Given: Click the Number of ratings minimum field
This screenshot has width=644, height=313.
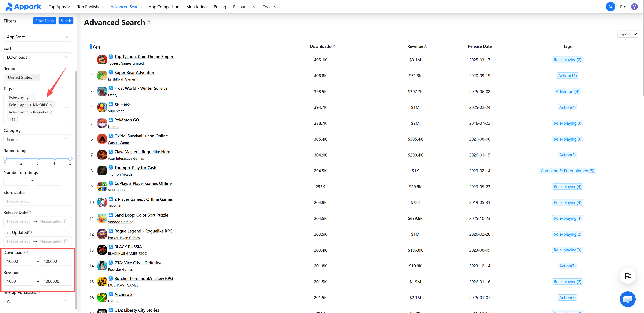Looking at the screenshot, I should (17, 181).
